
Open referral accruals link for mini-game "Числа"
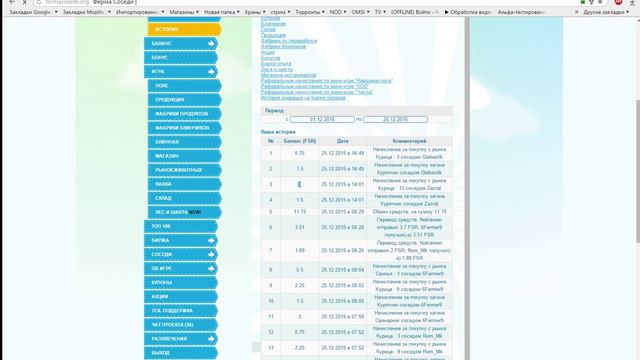click(317, 92)
